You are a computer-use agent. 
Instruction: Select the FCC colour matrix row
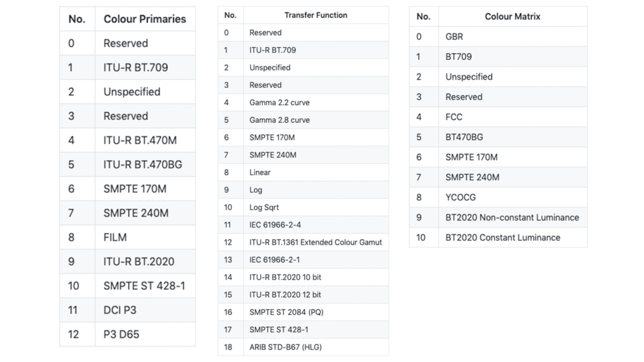453,117
